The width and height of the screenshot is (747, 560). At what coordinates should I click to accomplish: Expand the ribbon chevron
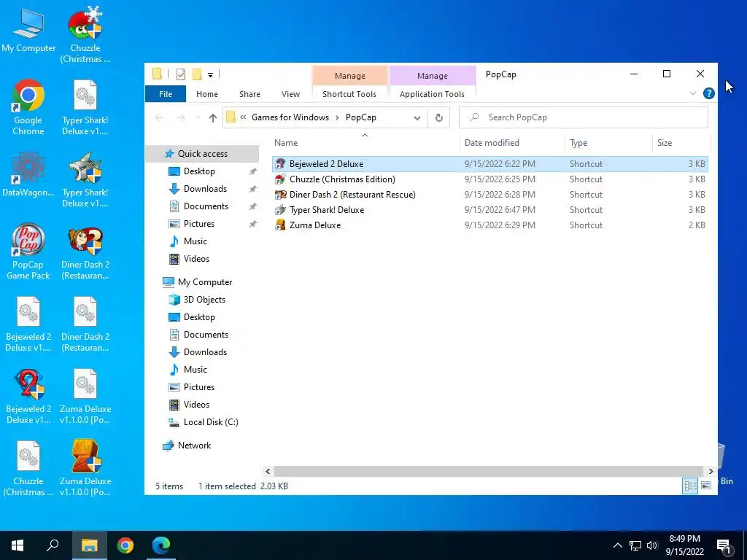pyautogui.click(x=693, y=93)
